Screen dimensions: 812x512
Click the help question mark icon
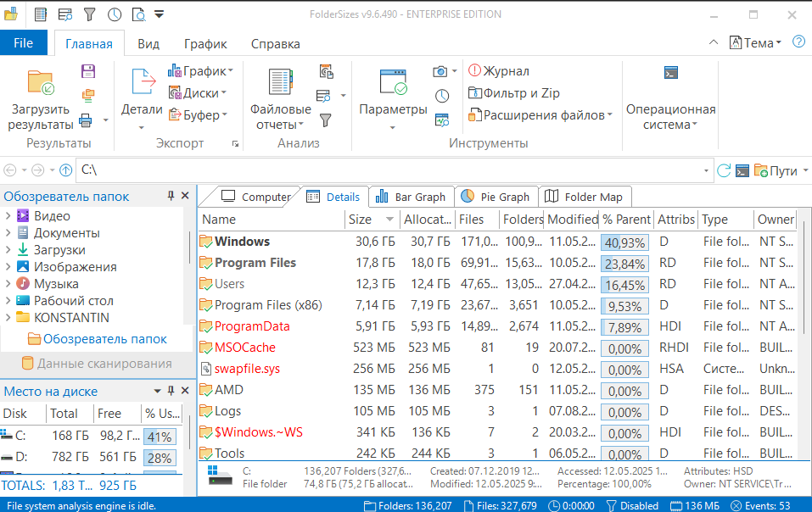pos(799,42)
